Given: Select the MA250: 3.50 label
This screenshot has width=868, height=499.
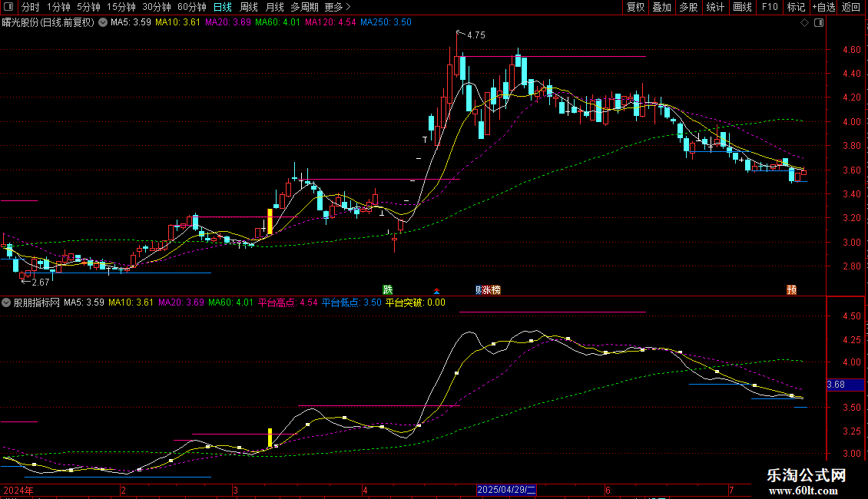Looking at the screenshot, I should tap(386, 23).
